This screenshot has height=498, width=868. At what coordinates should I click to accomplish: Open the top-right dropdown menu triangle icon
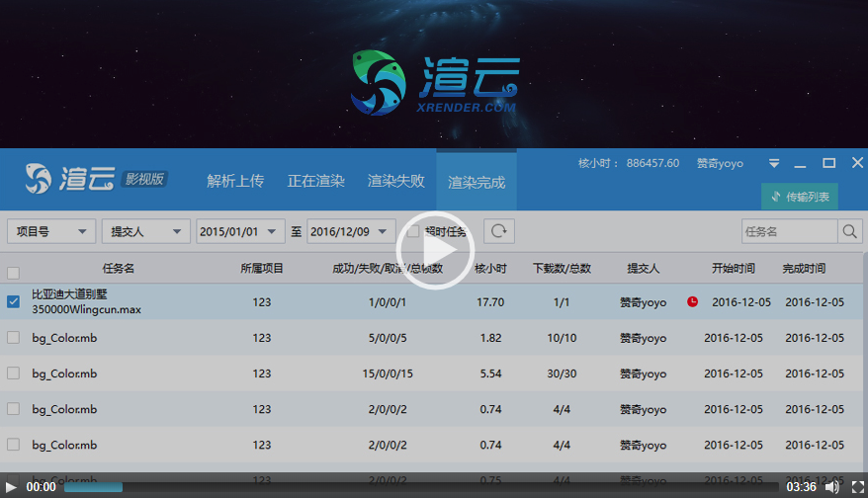[774, 163]
